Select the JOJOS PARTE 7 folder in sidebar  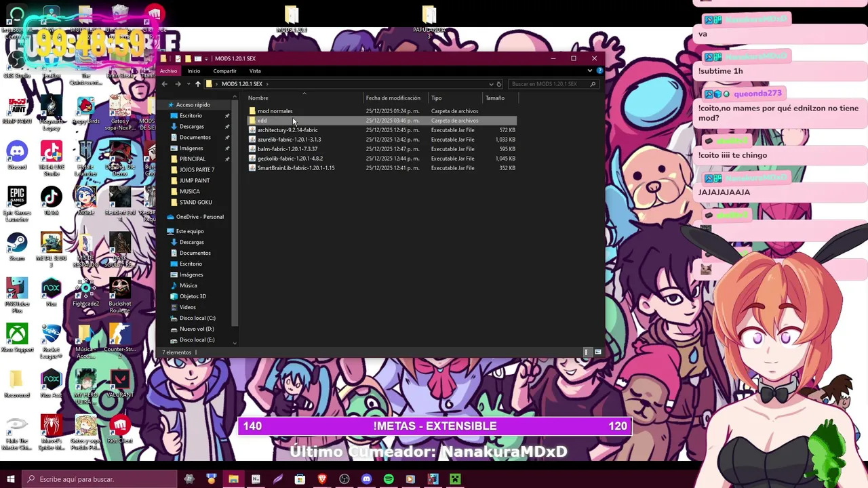click(x=197, y=170)
